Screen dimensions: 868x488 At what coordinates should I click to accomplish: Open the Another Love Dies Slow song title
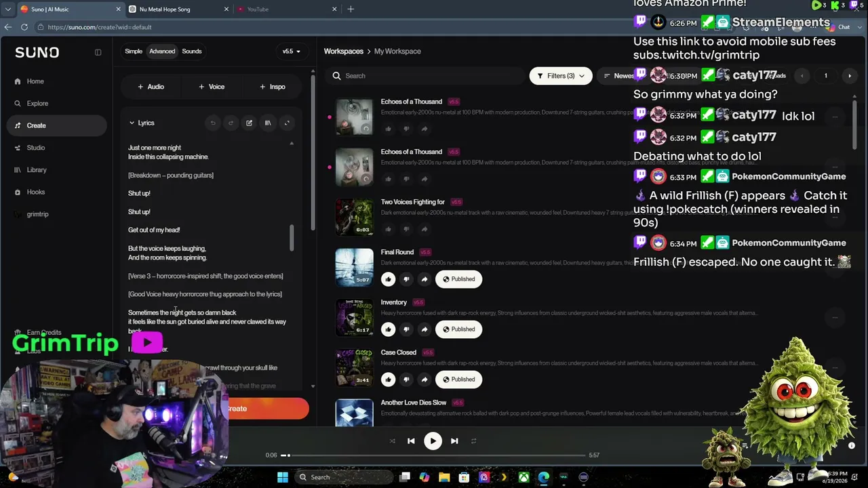(414, 403)
